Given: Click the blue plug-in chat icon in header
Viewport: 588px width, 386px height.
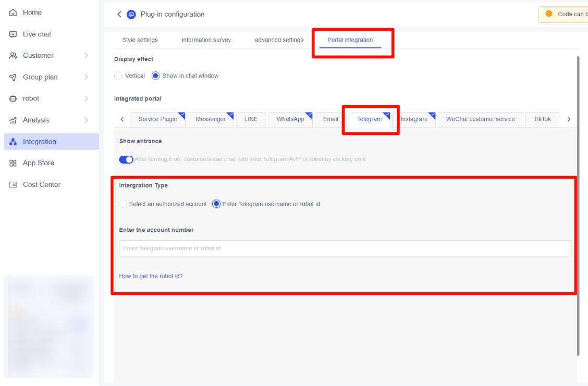Looking at the screenshot, I should (131, 14).
